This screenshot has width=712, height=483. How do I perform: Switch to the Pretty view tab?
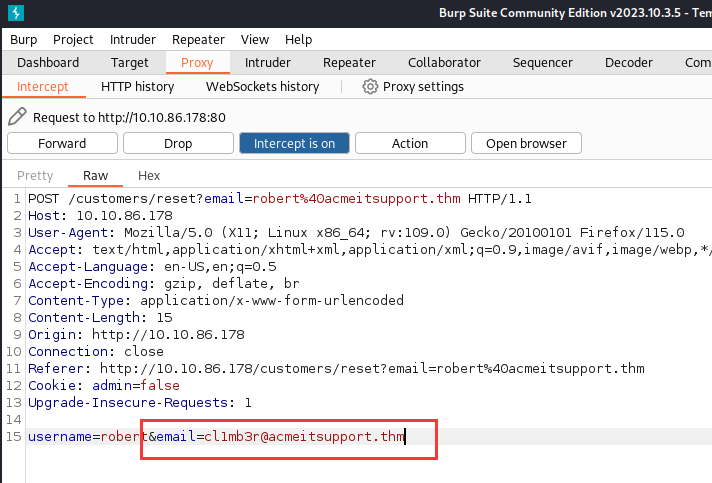35,176
